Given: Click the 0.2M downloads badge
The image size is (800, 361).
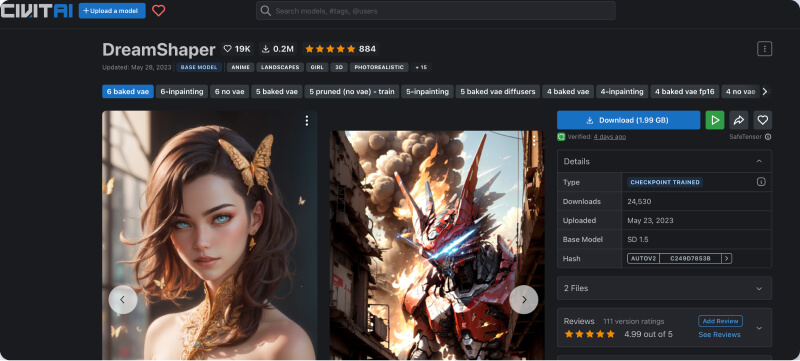Looking at the screenshot, I should pos(278,49).
